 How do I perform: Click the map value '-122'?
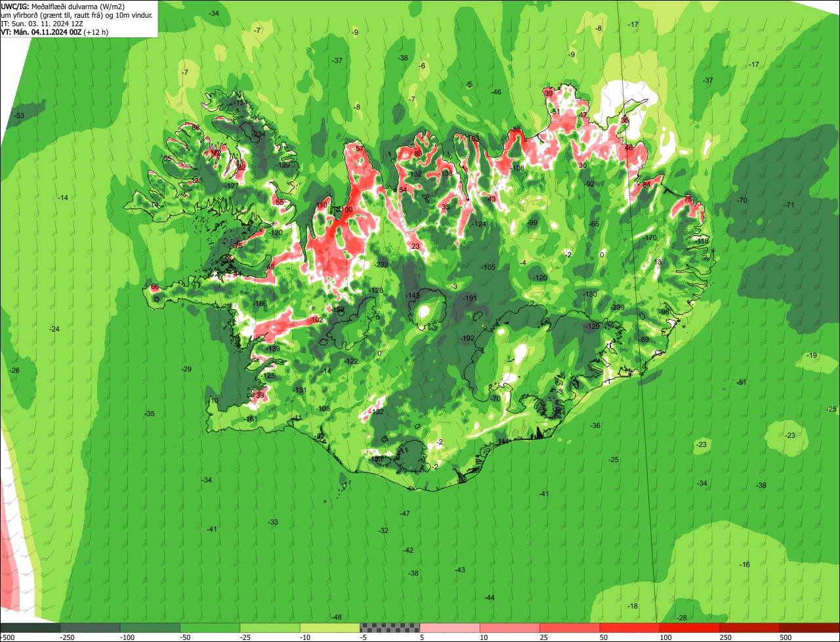tap(352, 361)
